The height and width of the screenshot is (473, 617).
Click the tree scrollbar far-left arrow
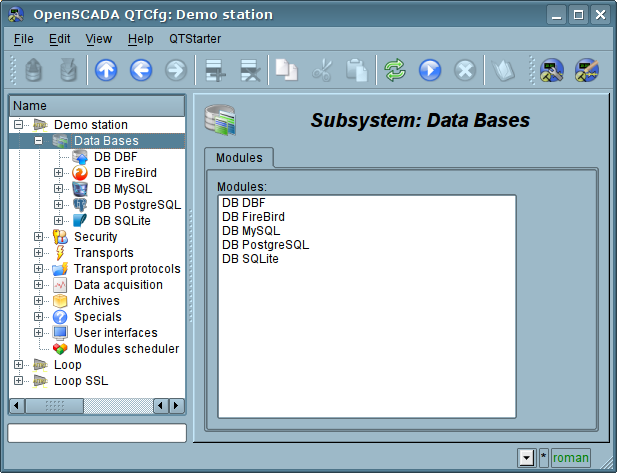point(17,406)
